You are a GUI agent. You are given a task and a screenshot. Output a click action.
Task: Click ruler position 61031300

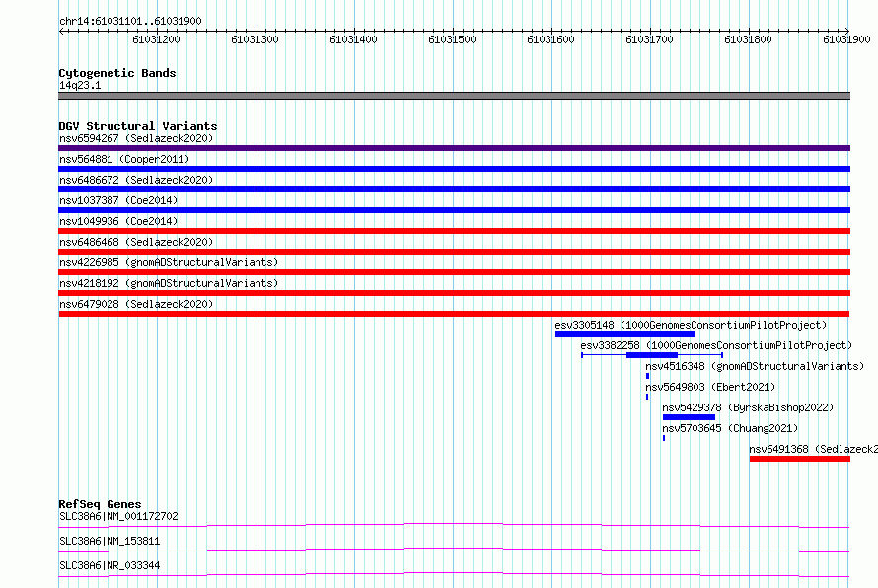point(255,39)
